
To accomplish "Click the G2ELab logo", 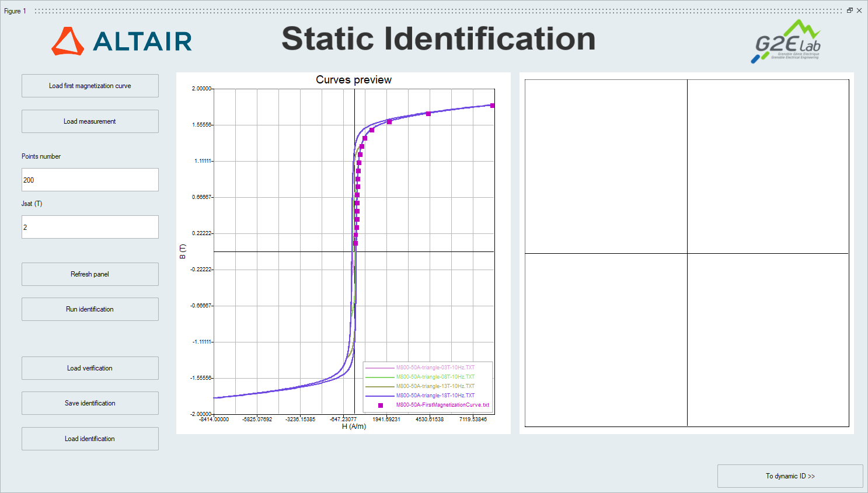I will (x=786, y=41).
